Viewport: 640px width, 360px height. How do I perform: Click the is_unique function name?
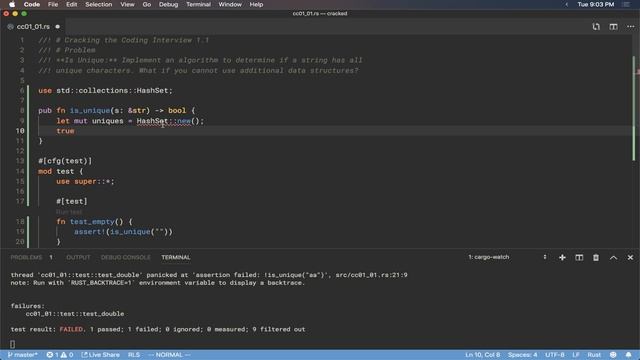90,111
